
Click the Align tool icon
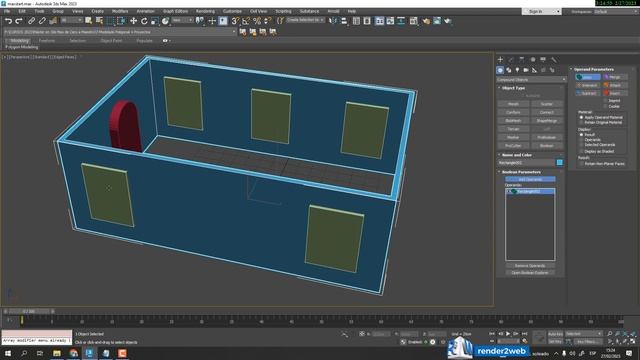pos(344,21)
